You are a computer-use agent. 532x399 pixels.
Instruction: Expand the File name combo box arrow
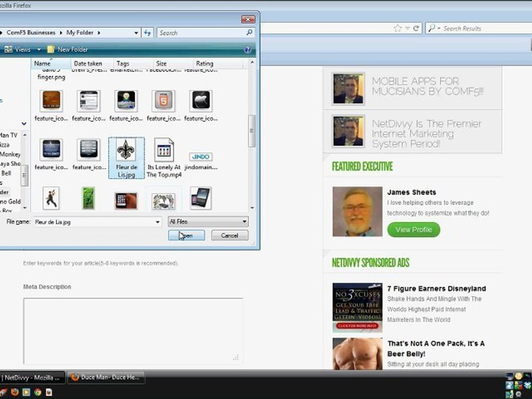point(157,222)
